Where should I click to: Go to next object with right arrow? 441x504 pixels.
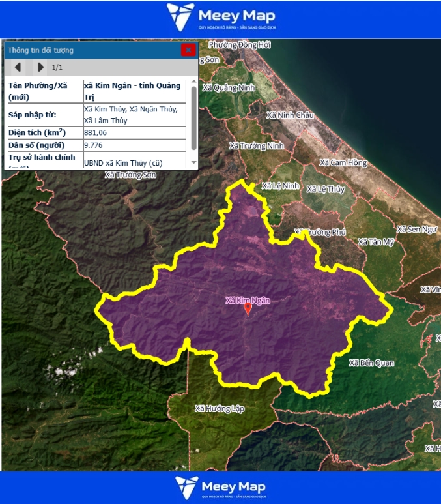[40, 67]
